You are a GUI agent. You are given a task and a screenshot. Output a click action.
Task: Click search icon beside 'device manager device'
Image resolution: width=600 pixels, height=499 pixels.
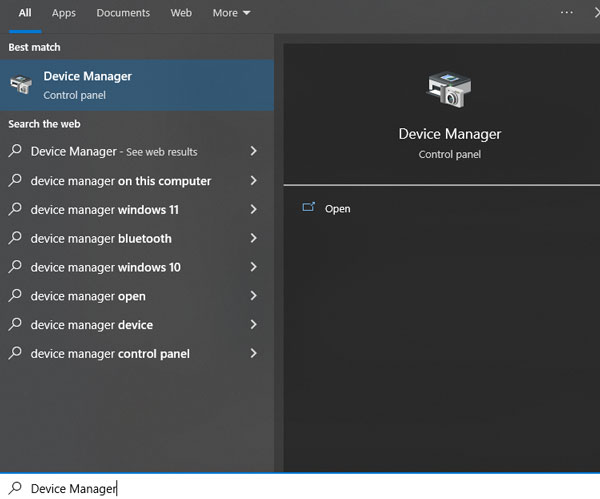pyautogui.click(x=15, y=324)
